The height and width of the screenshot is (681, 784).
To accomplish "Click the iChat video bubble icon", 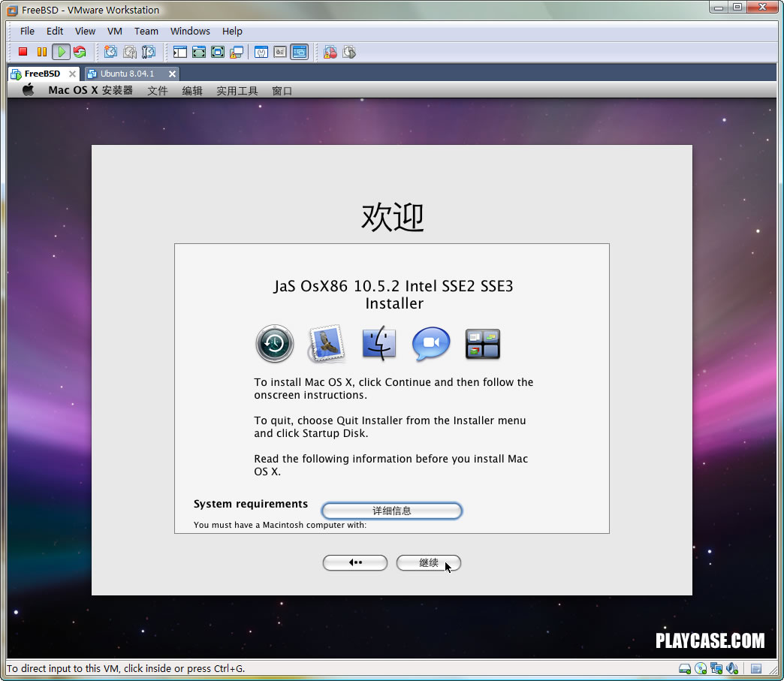I will (430, 343).
